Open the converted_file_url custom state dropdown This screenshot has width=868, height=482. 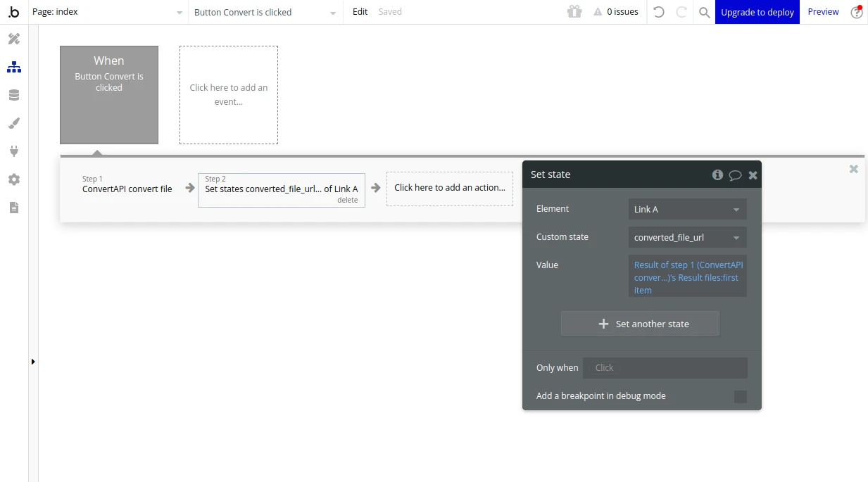(x=686, y=237)
